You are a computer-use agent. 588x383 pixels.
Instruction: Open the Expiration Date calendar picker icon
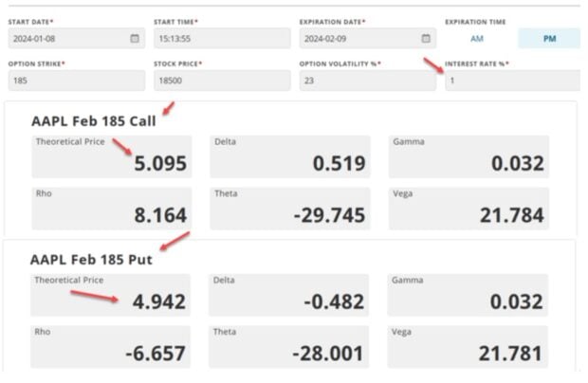(426, 39)
